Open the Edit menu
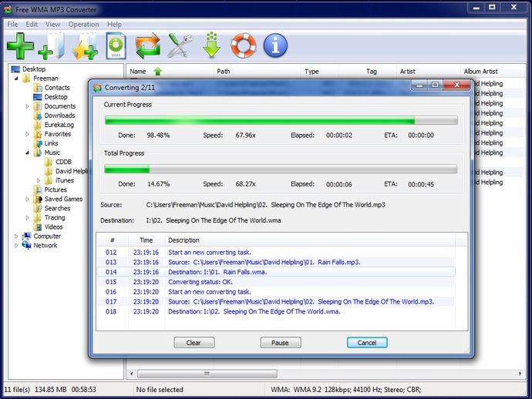This screenshot has width=532, height=399. [x=32, y=25]
